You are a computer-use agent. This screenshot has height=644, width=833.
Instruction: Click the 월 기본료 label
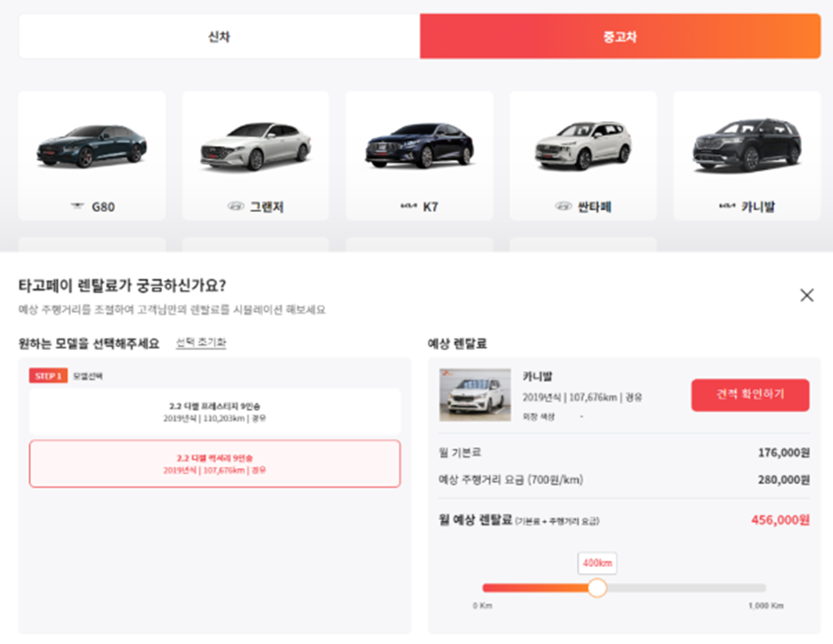460,453
